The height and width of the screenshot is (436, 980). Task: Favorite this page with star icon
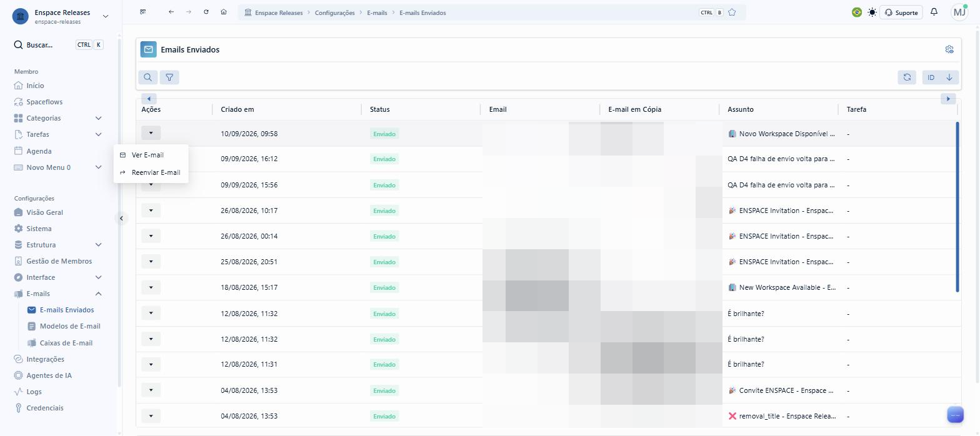pyautogui.click(x=732, y=12)
